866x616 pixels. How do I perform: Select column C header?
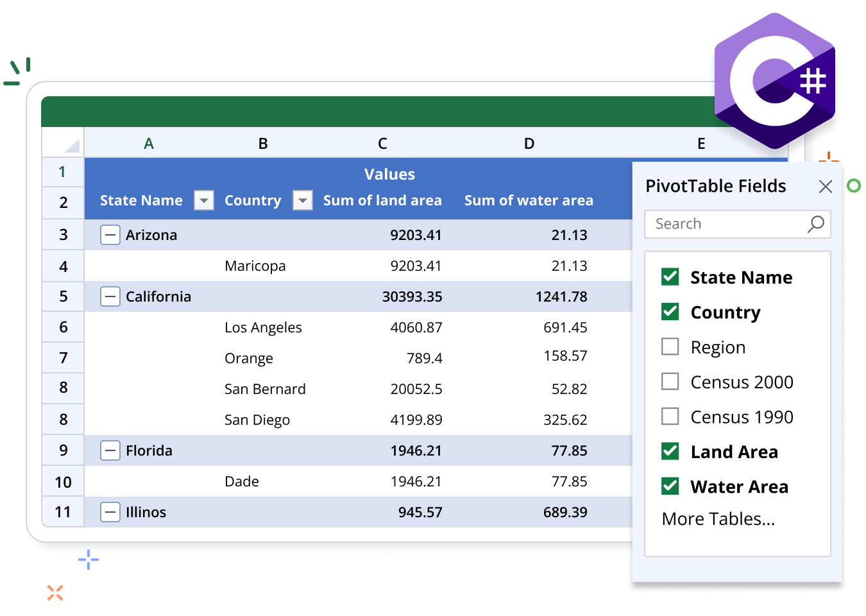(x=382, y=143)
